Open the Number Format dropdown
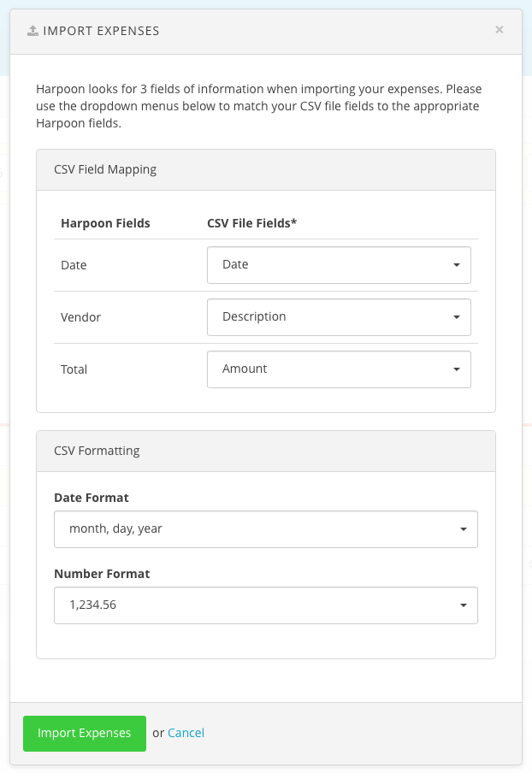 [265, 605]
